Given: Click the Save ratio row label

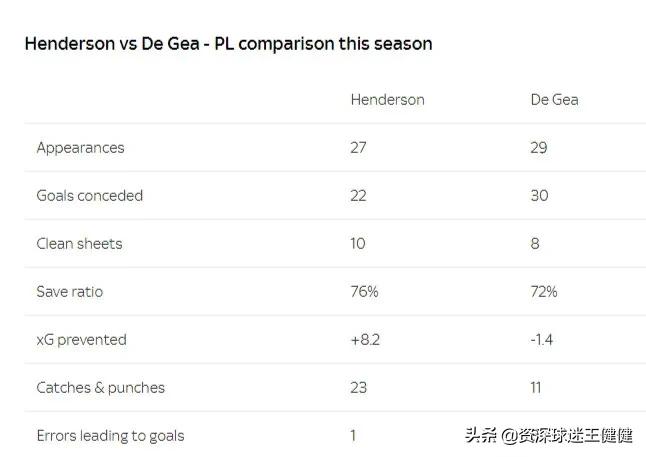Looking at the screenshot, I should [70, 292].
